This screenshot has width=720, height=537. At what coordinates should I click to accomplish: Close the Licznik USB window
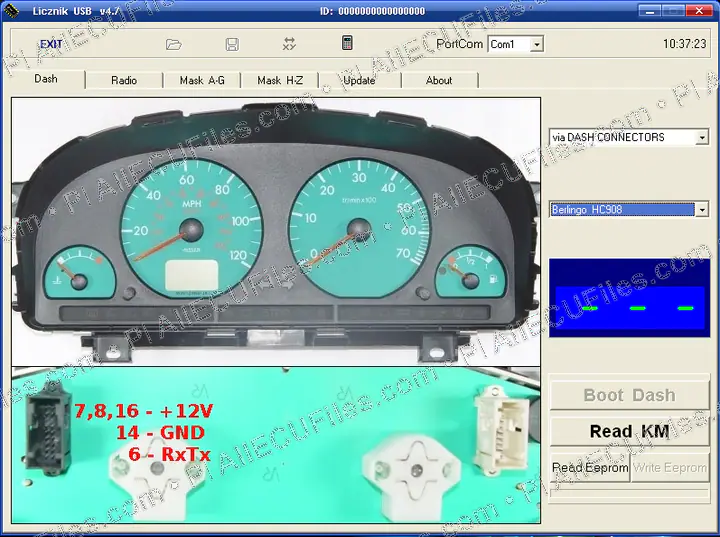699,11
